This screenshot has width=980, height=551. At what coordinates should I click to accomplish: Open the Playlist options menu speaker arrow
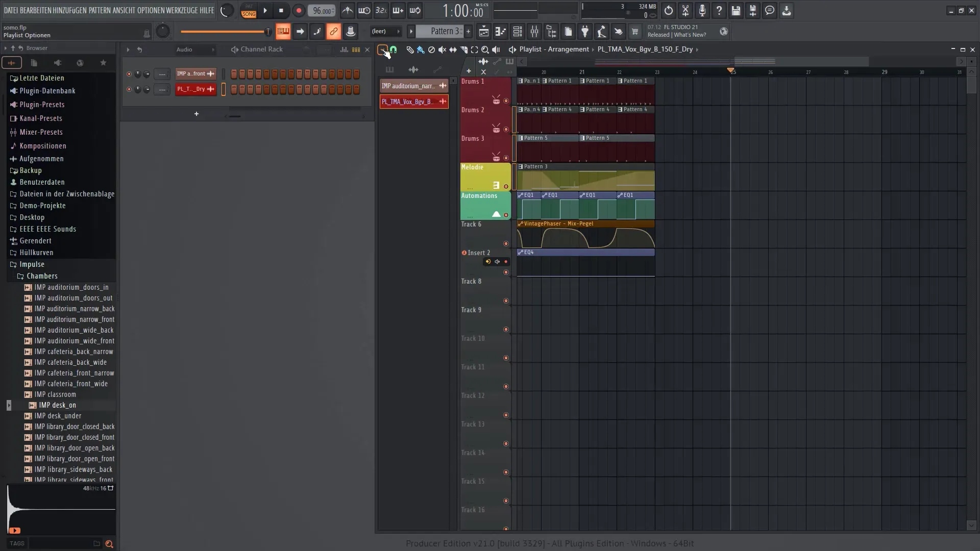(x=512, y=49)
